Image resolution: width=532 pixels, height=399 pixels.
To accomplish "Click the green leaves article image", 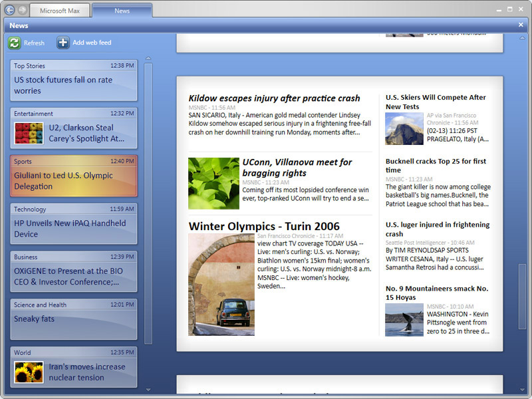I will pos(213,184).
